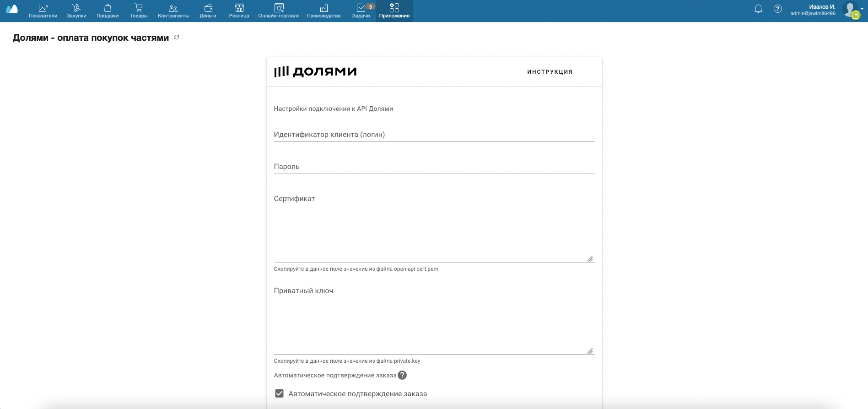Click the text Настройки подключения к API Долями

(333, 109)
